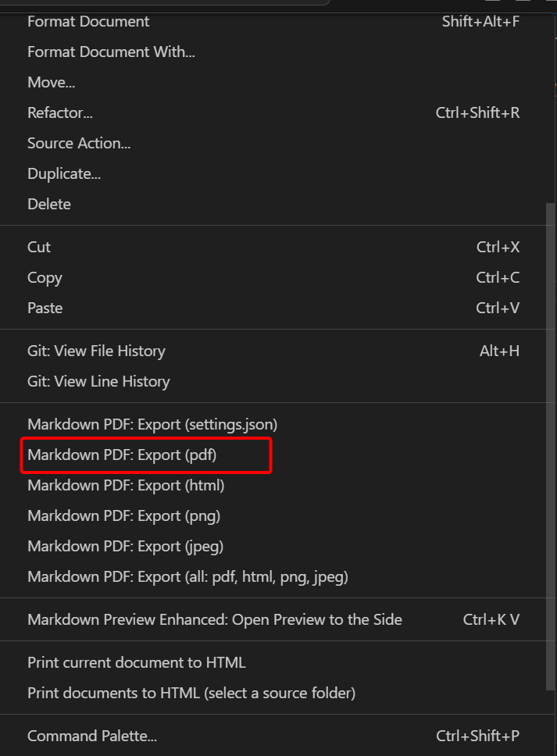Copy the selection

[x=45, y=277]
